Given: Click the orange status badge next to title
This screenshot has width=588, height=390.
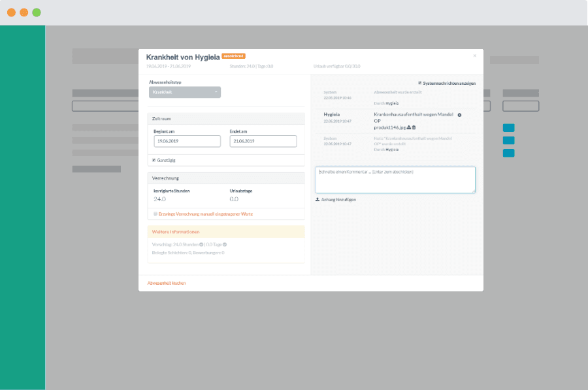Looking at the screenshot, I should coord(234,56).
